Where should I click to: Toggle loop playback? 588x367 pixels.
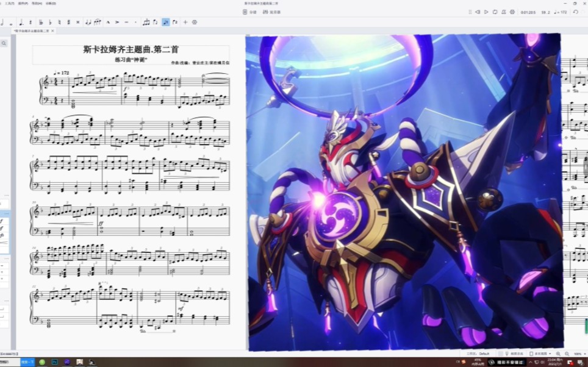[x=495, y=12]
